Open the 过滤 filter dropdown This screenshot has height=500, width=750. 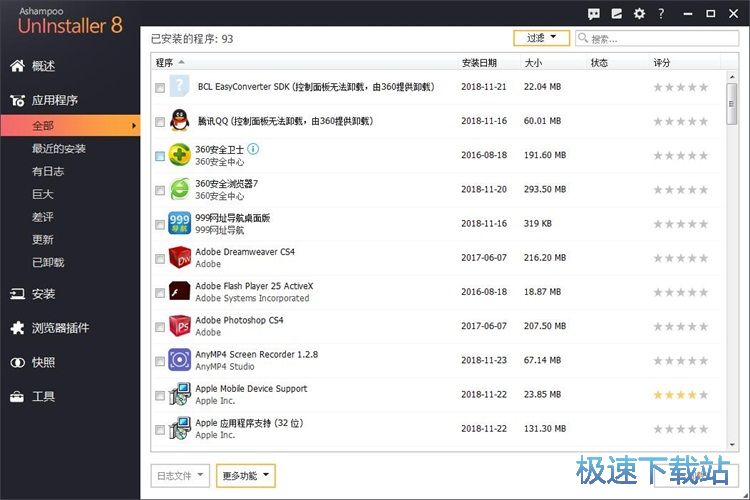click(541, 38)
